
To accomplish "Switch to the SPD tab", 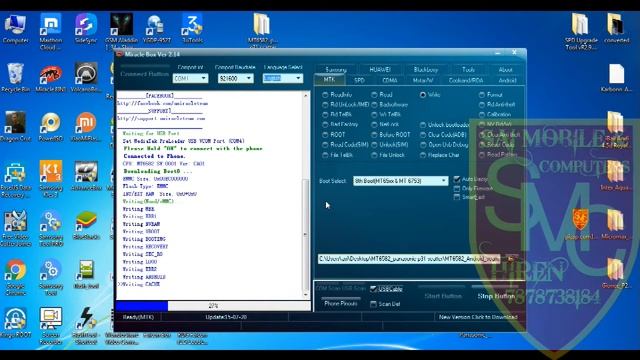I will [x=359, y=80].
